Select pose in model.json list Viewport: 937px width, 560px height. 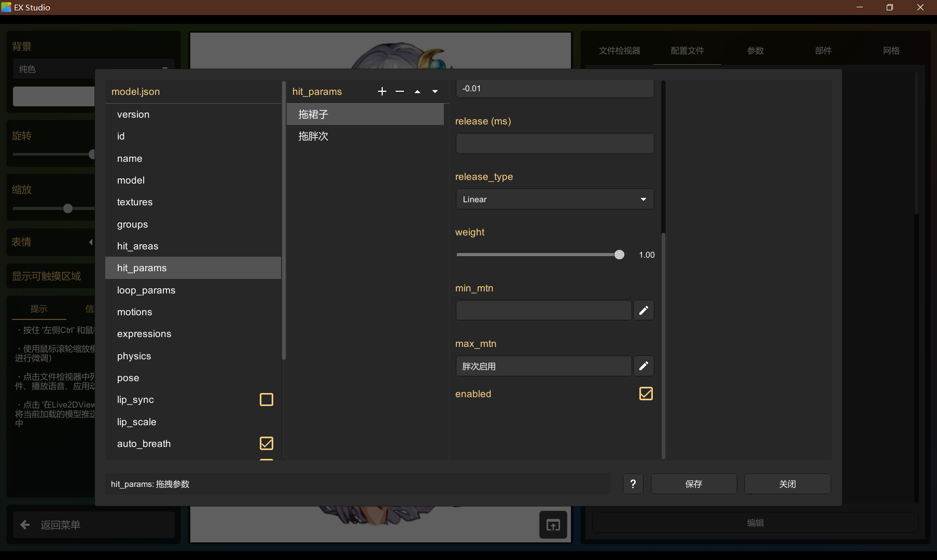click(193, 377)
